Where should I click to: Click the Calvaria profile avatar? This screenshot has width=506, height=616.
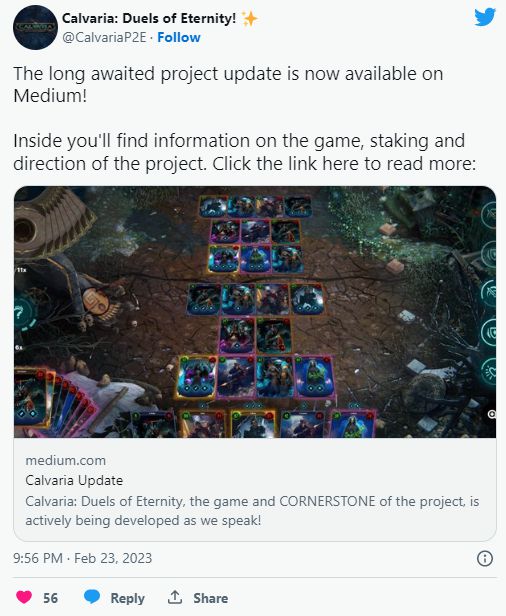click(x=35, y=28)
